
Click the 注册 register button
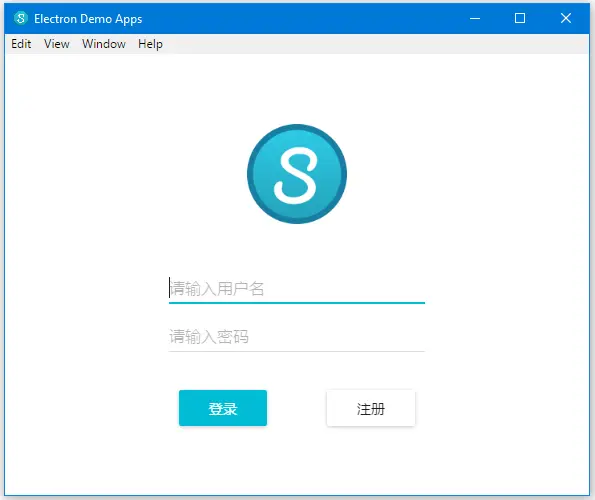pos(371,408)
